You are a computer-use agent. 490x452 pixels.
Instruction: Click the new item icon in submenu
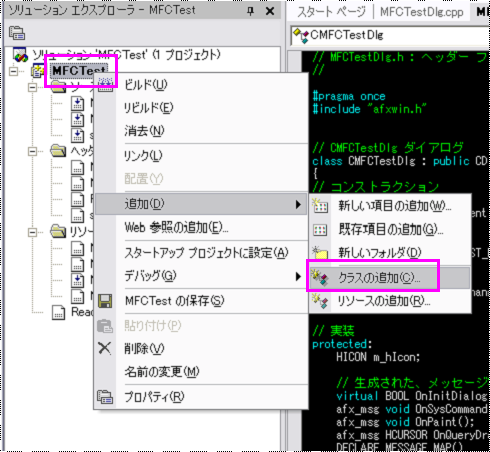pos(320,206)
